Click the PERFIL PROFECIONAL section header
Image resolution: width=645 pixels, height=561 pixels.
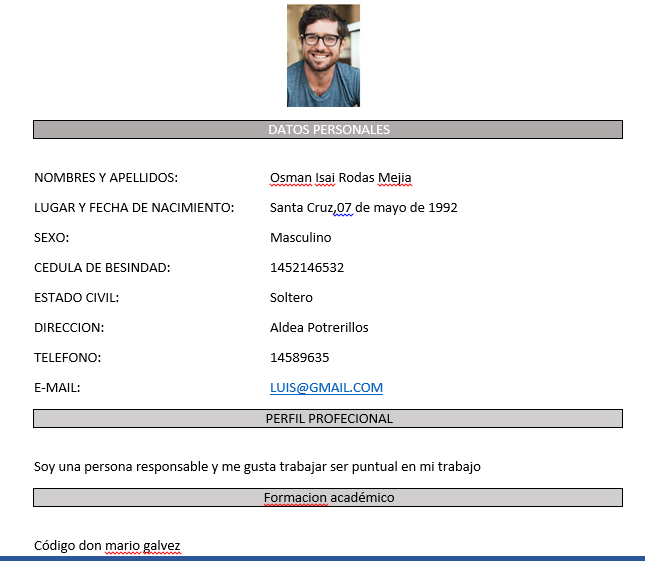[328, 418]
